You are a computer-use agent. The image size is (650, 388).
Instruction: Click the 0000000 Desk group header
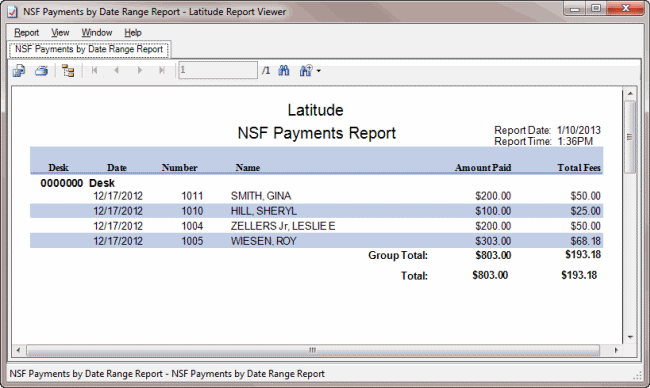point(78,183)
